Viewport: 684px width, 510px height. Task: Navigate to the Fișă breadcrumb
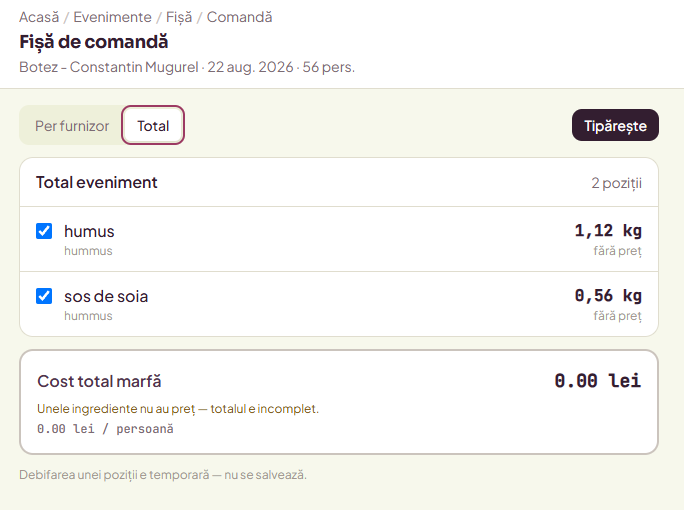pyautogui.click(x=179, y=17)
